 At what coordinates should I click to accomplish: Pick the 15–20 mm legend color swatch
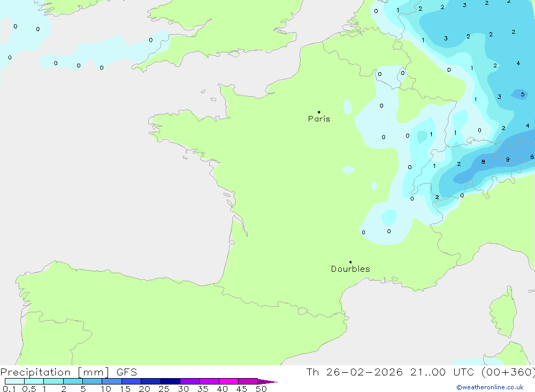point(132,381)
